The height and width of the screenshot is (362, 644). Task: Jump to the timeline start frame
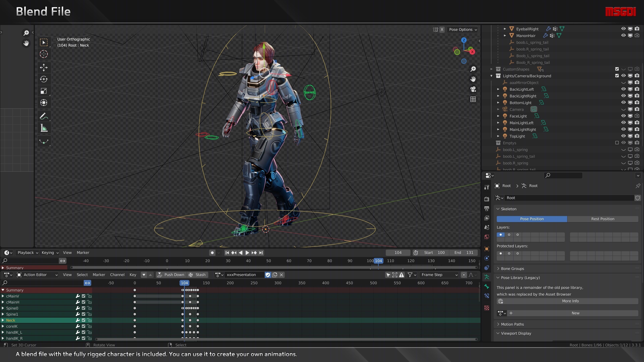coord(227,253)
